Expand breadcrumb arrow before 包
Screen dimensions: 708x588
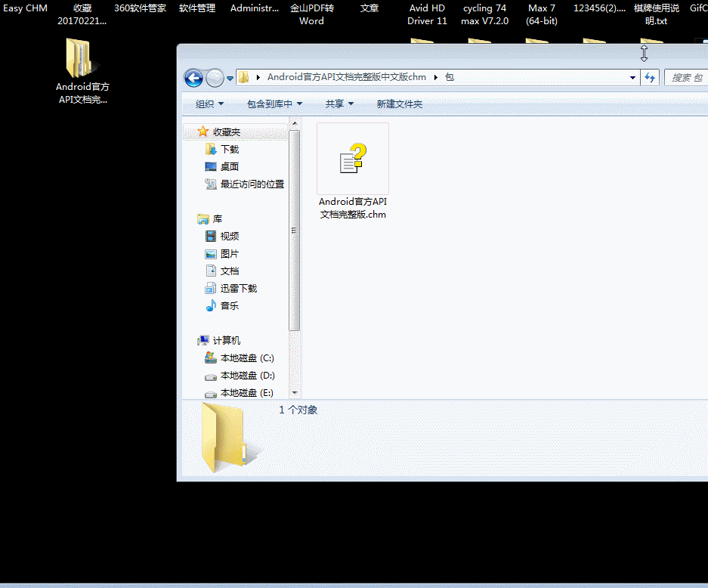click(x=436, y=78)
